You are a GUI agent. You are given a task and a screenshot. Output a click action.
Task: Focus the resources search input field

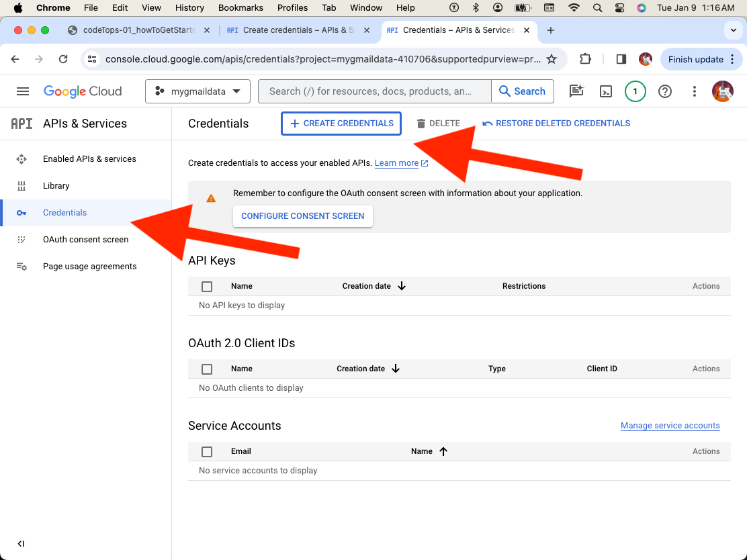[x=374, y=91]
